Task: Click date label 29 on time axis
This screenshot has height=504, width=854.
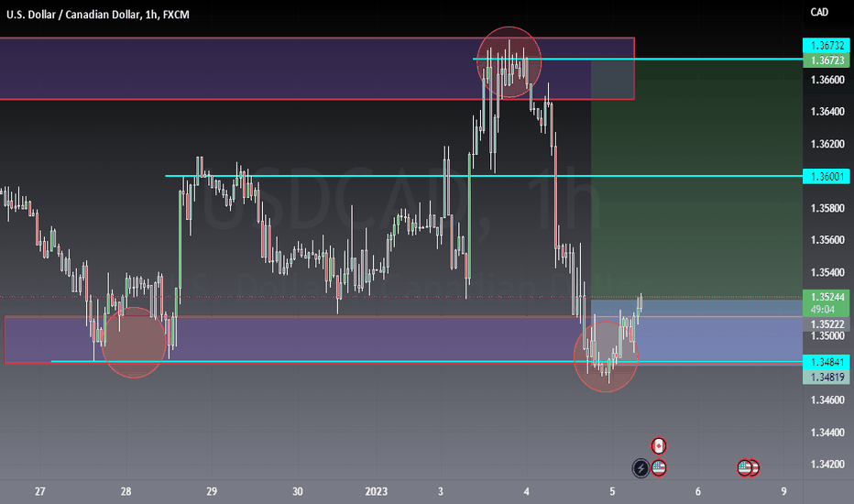Action: pyautogui.click(x=212, y=491)
